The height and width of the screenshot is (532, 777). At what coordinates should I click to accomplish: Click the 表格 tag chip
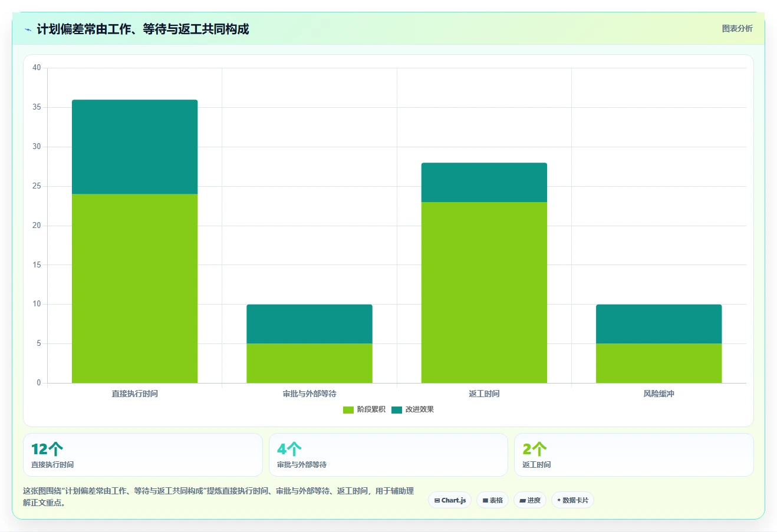click(492, 500)
